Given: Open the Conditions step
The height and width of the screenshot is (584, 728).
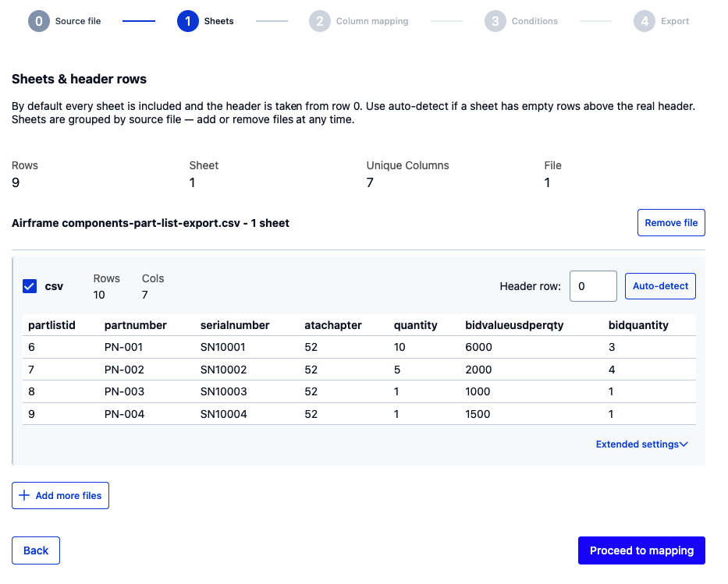Looking at the screenshot, I should [534, 21].
